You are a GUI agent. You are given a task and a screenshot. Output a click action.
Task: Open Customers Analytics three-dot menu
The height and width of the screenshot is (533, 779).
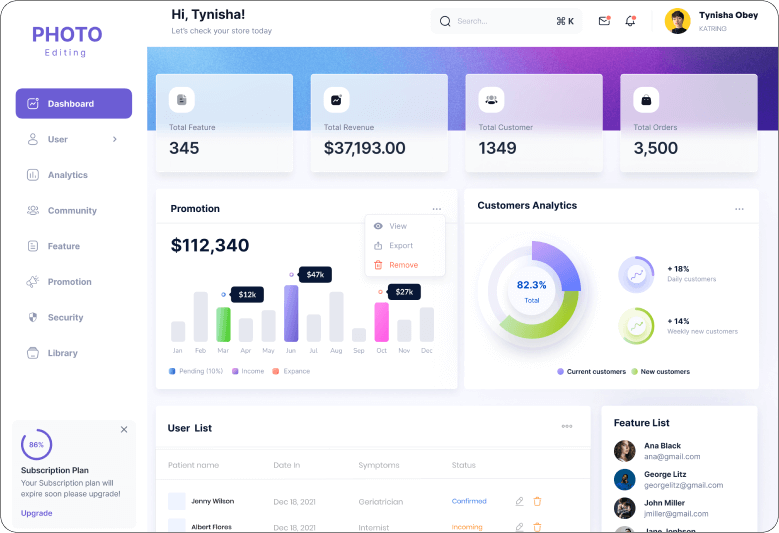point(739,209)
